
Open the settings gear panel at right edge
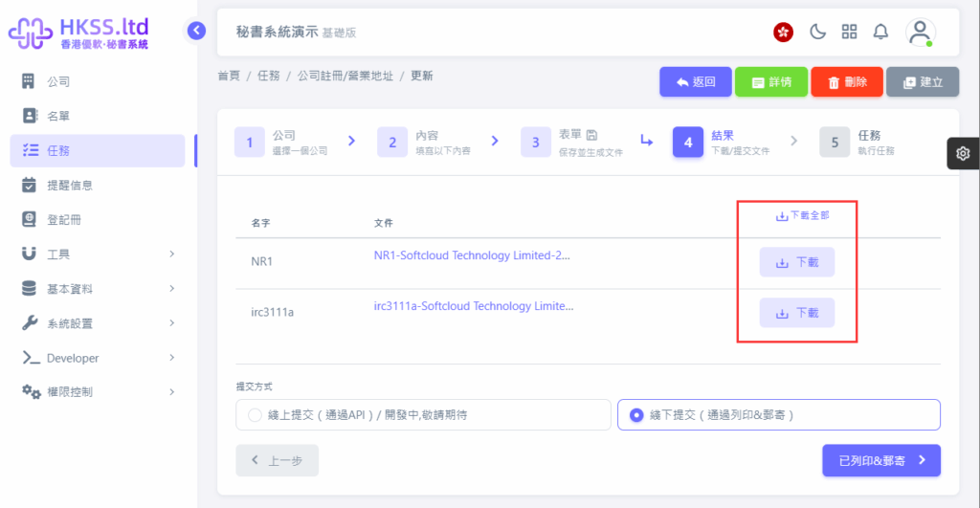point(963,153)
